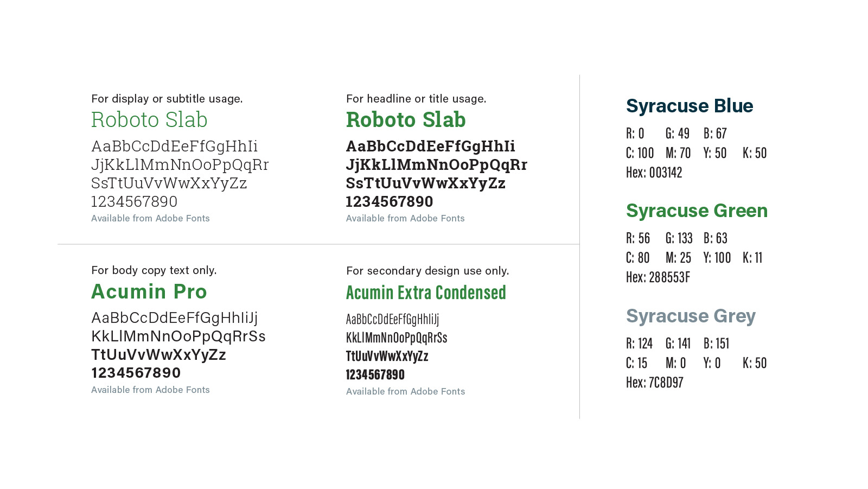The image size is (868, 489).
Task: Click the Syracuse Green color title
Action: tap(697, 211)
